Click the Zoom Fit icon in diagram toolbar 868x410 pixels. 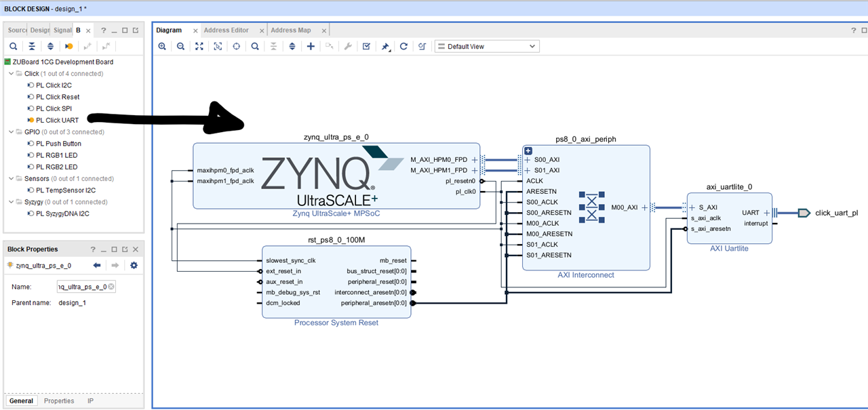tap(199, 47)
